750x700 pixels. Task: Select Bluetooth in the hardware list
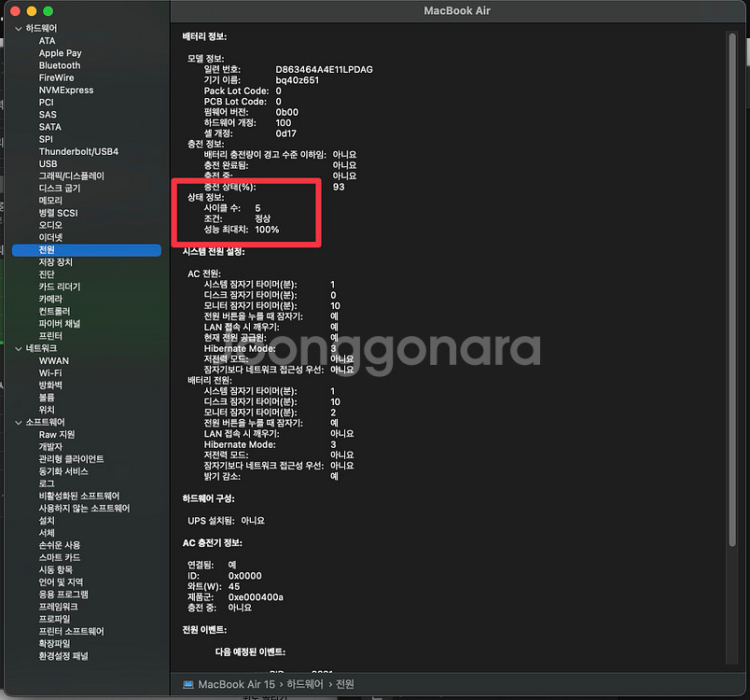pyautogui.click(x=60, y=65)
